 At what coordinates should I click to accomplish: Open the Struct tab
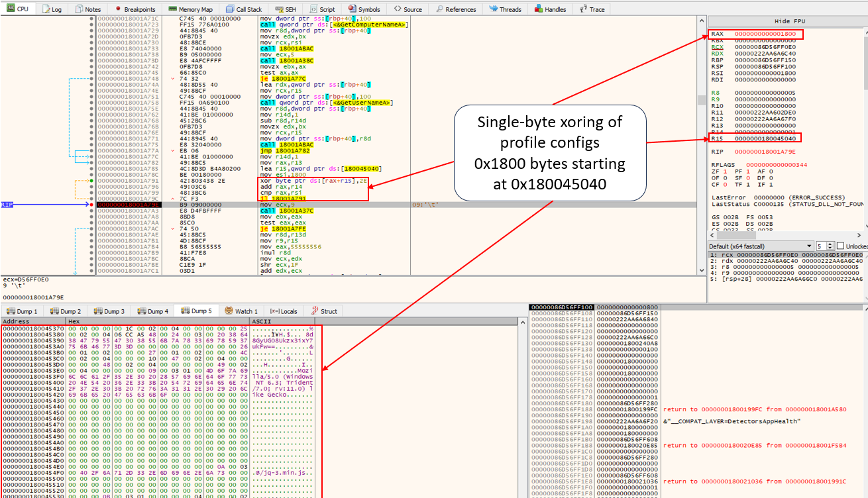click(x=325, y=311)
